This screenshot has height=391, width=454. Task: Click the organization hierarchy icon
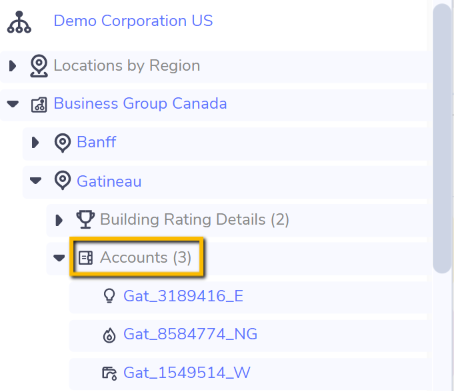[x=19, y=22]
